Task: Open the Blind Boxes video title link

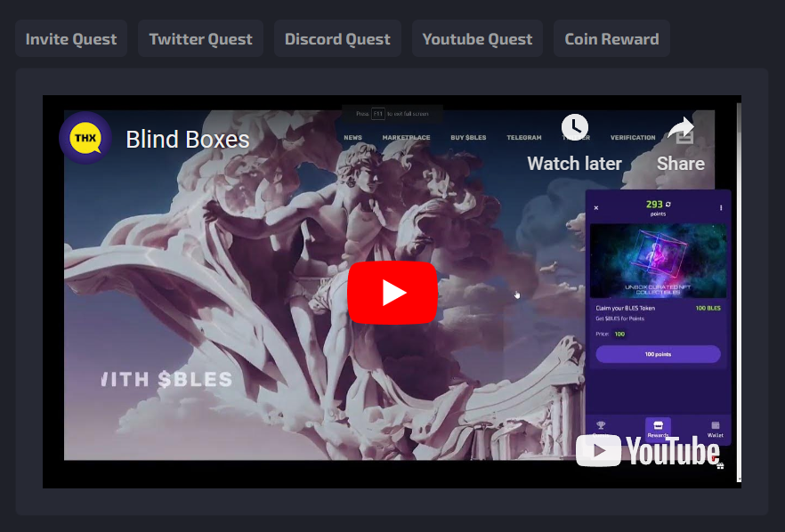Action: pyautogui.click(x=187, y=139)
